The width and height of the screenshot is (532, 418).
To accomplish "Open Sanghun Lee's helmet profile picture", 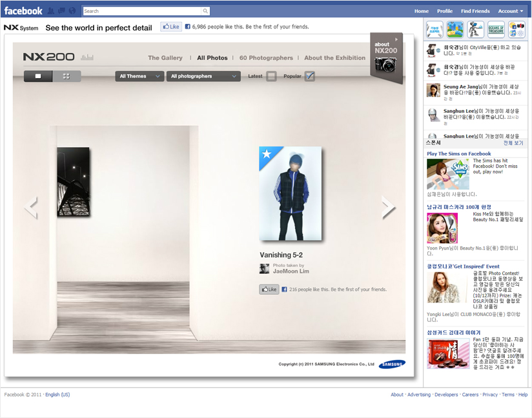I will click(x=433, y=115).
